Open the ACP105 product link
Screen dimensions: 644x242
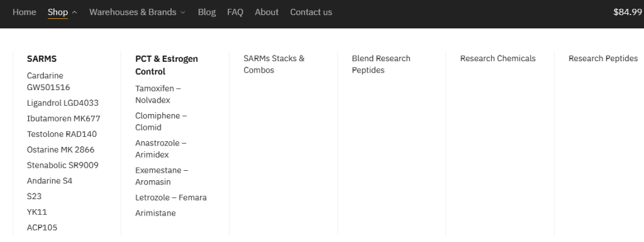click(x=42, y=228)
